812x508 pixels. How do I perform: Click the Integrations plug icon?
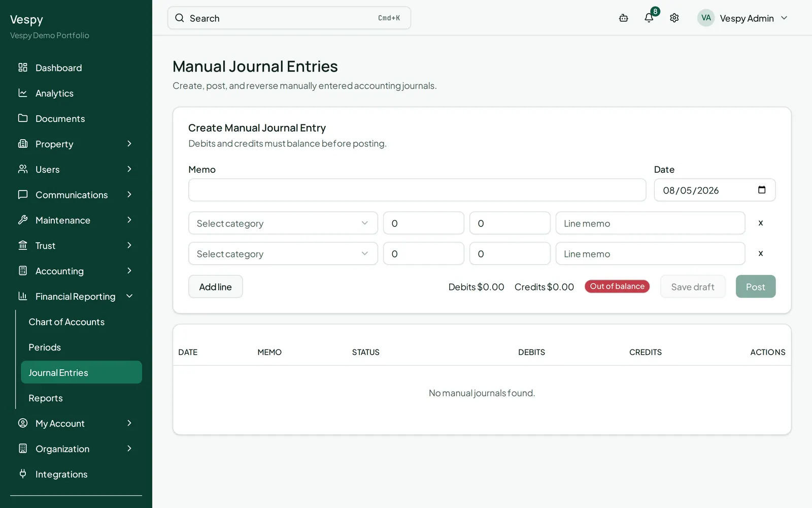[x=23, y=474]
